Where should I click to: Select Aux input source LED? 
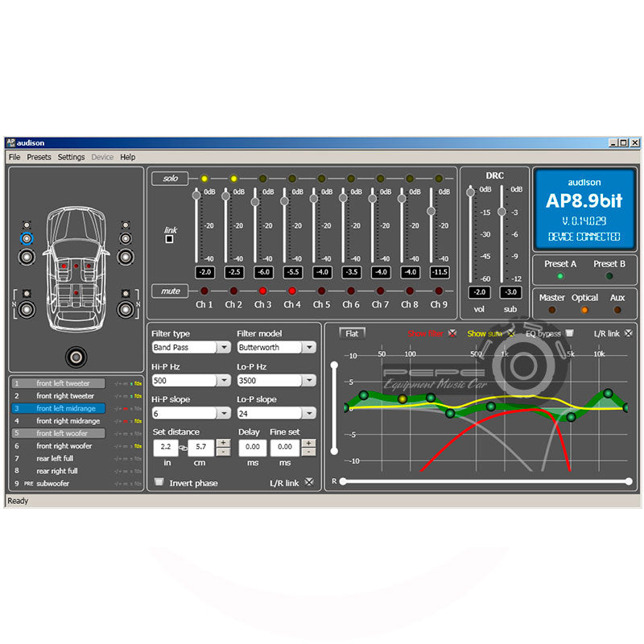click(x=617, y=310)
